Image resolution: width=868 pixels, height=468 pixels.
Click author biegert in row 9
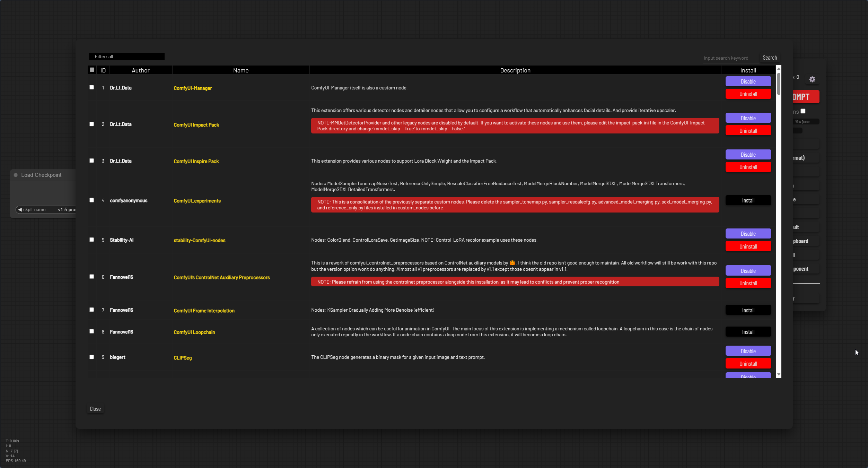pyautogui.click(x=117, y=357)
